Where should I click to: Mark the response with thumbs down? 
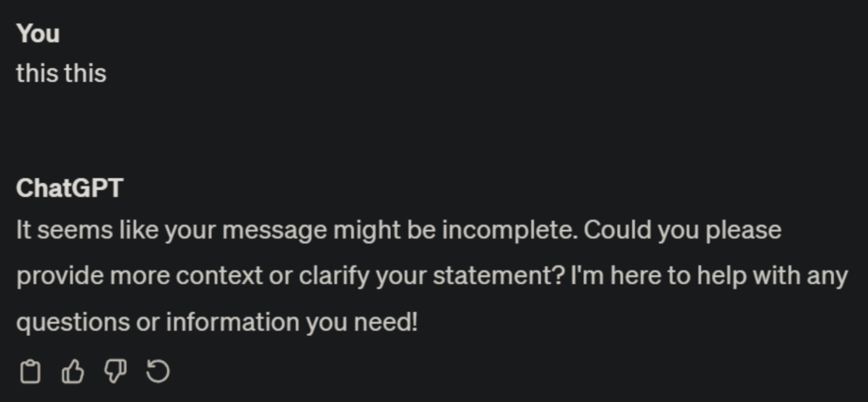[116, 371]
